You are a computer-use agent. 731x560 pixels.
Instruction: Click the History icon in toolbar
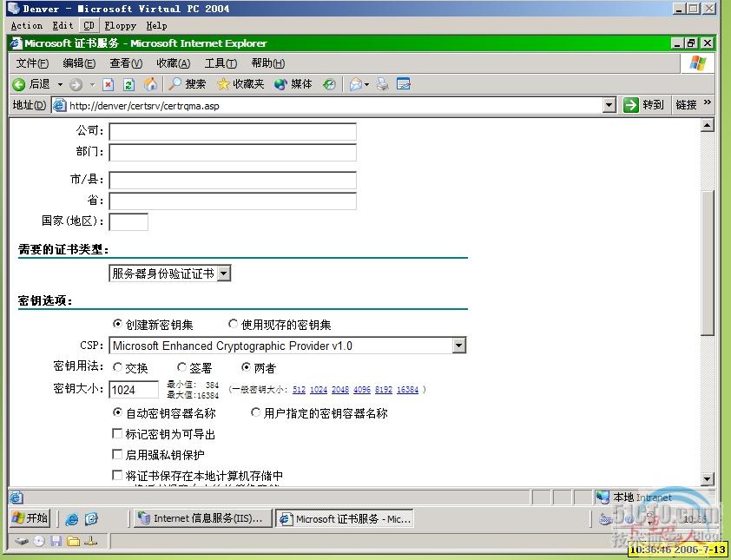click(x=329, y=84)
